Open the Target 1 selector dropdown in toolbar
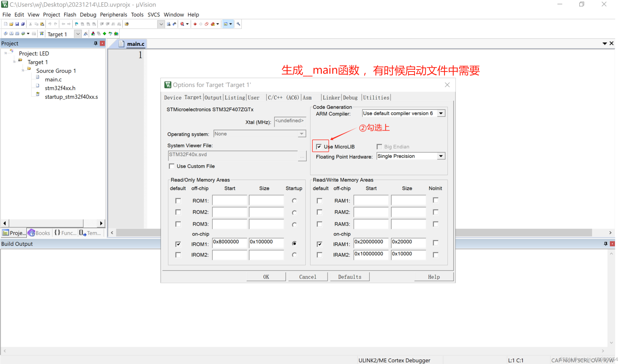This screenshot has width=622, height=364. tap(78, 34)
